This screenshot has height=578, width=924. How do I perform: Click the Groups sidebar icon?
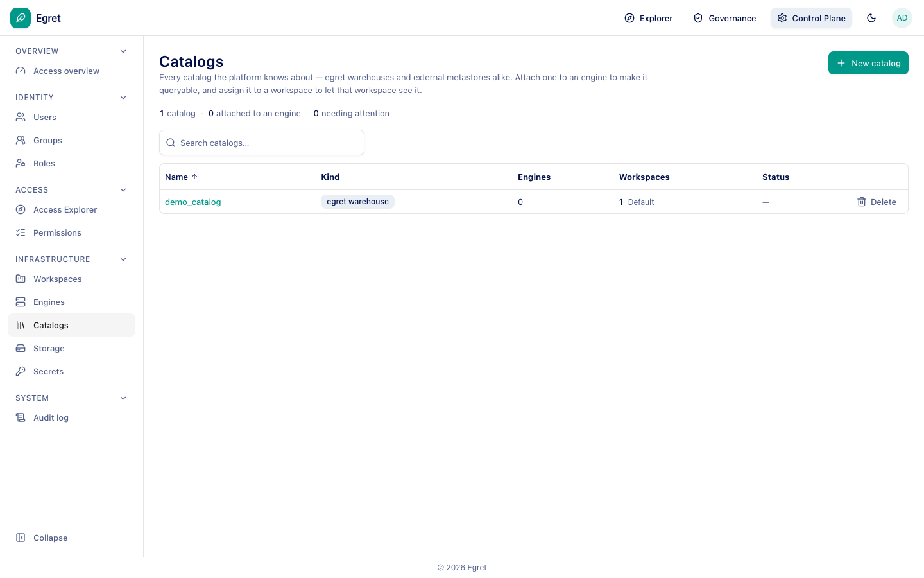pyautogui.click(x=21, y=141)
